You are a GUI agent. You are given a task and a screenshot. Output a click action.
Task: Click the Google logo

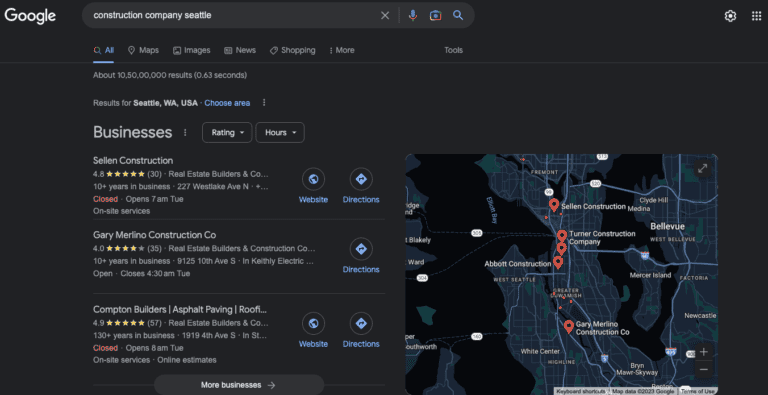(x=30, y=16)
